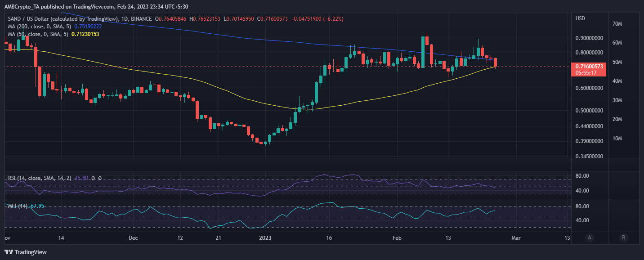This screenshot has width=644, height=260.
Task: Click the RSI value 46.80
Action: [x=80, y=178]
